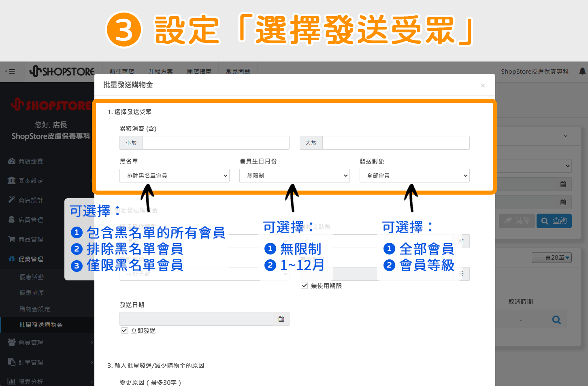Open 升級方案 top menu item
The height and width of the screenshot is (386, 588).
tap(160, 71)
